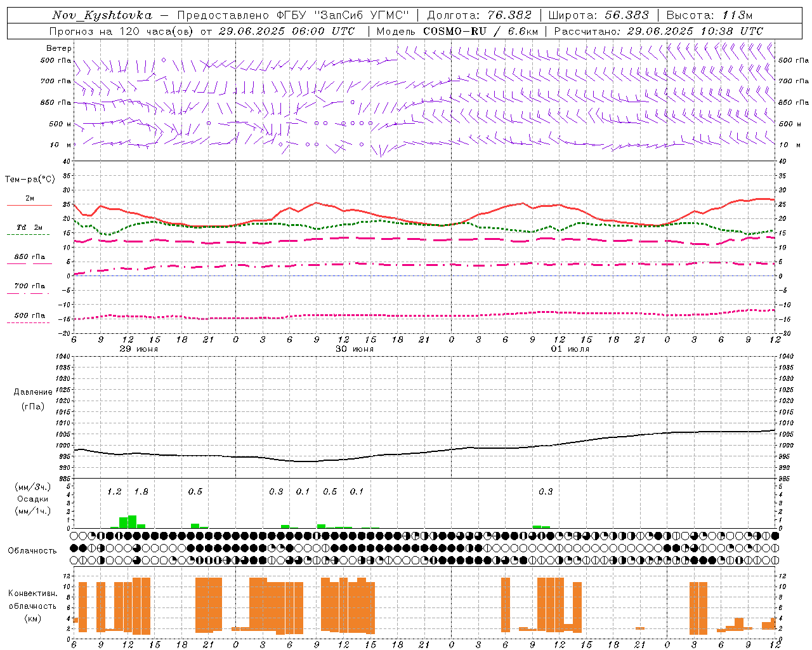Image resolution: width=812 pixels, height=650 pixels.
Task: Click the 700 гПа temperature legend entry
Action: (29, 286)
